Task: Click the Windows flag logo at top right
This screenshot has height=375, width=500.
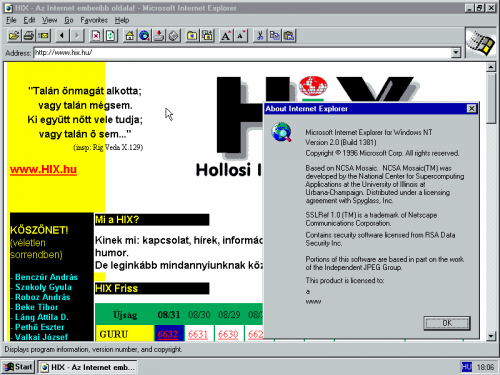Action: [480, 44]
